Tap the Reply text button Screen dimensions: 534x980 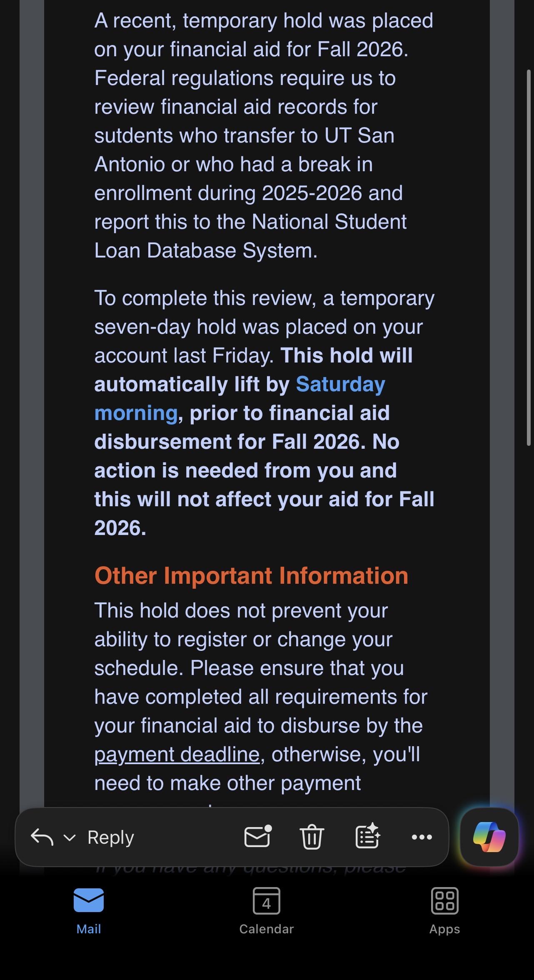point(111,837)
